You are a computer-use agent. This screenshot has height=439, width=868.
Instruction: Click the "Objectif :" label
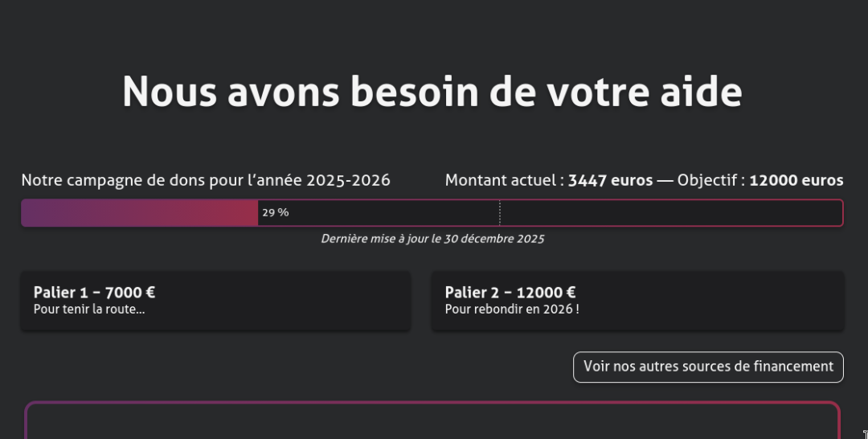pyautogui.click(x=711, y=180)
